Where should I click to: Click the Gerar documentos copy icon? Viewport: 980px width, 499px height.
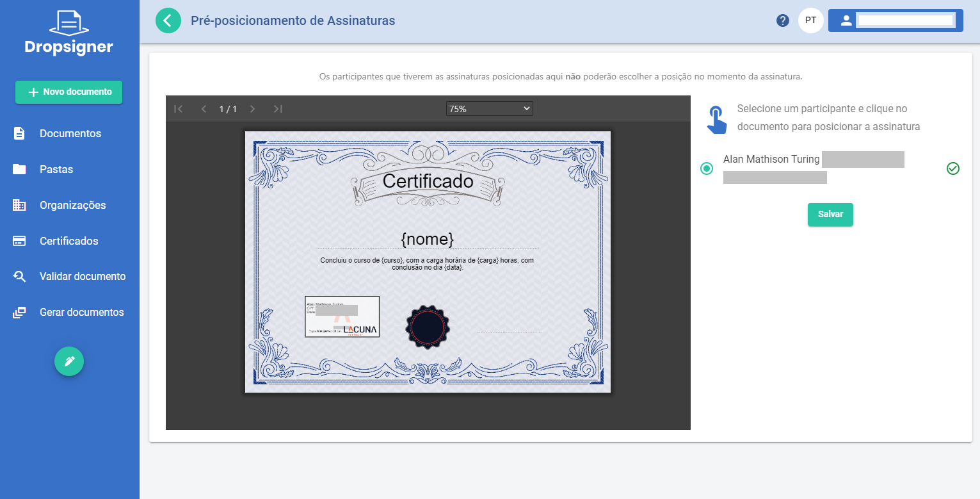coord(19,313)
